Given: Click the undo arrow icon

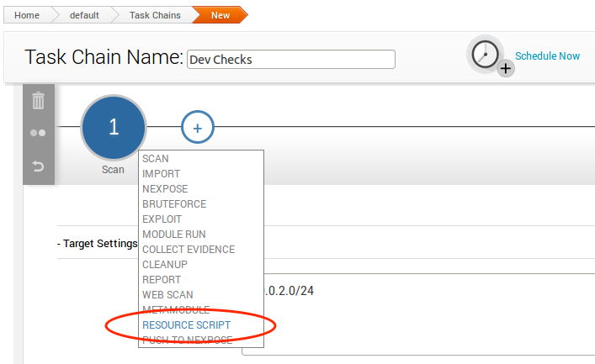Looking at the screenshot, I should click(x=38, y=166).
